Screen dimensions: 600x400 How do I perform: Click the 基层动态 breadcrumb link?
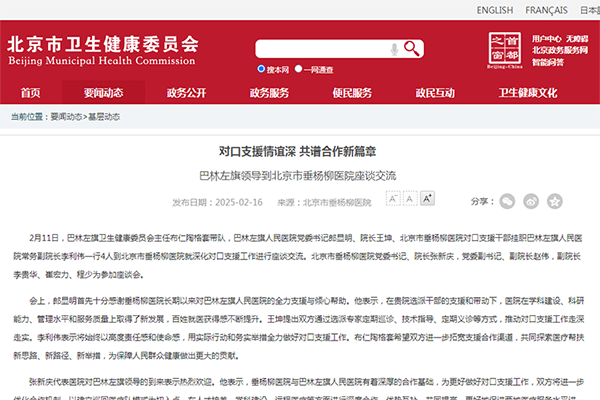pos(102,116)
